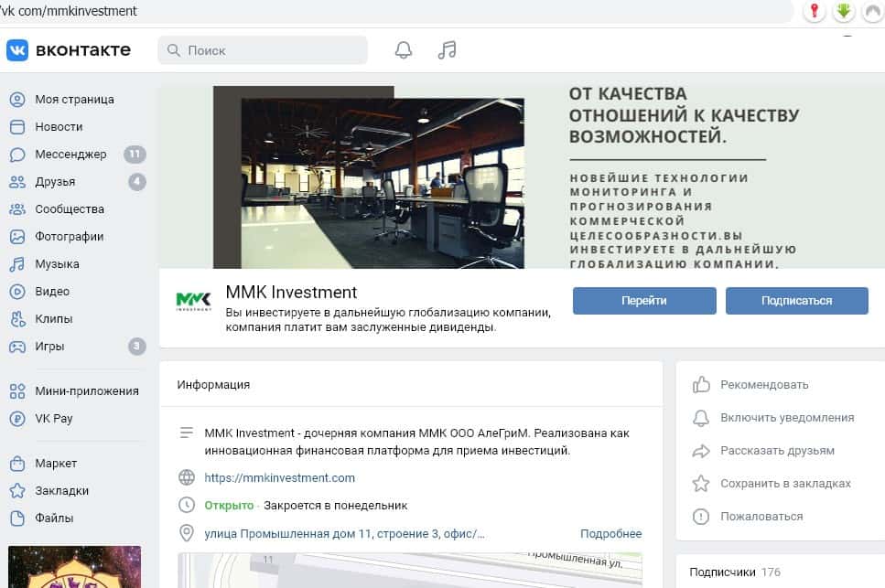This screenshot has height=588, width=885.
Task: Click the Пожаловаться exclamation icon
Action: (x=701, y=517)
